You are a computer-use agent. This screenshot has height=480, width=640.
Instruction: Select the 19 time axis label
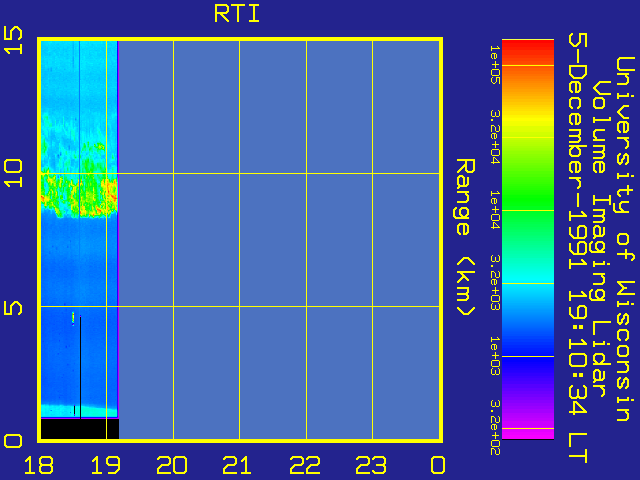pyautogui.click(x=105, y=465)
